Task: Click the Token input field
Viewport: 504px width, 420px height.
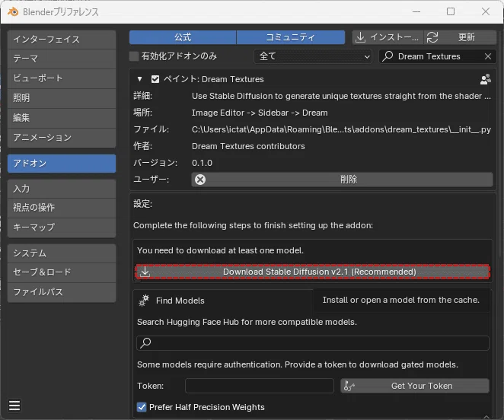Action: [x=260, y=386]
